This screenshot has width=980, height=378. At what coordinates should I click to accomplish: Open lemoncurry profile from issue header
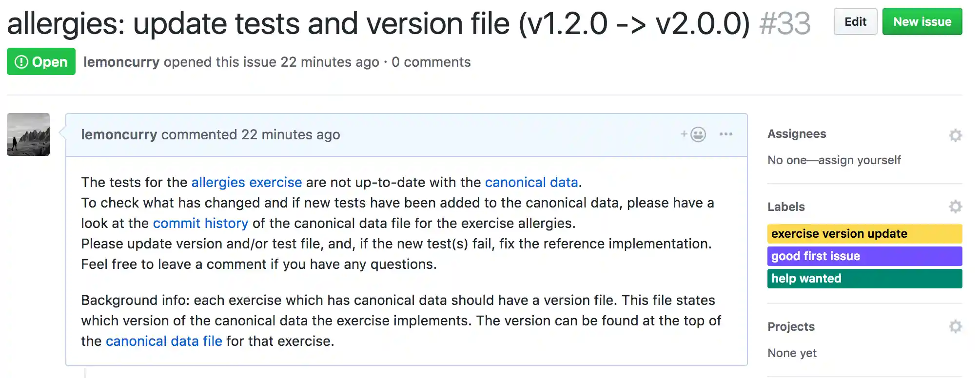click(121, 62)
